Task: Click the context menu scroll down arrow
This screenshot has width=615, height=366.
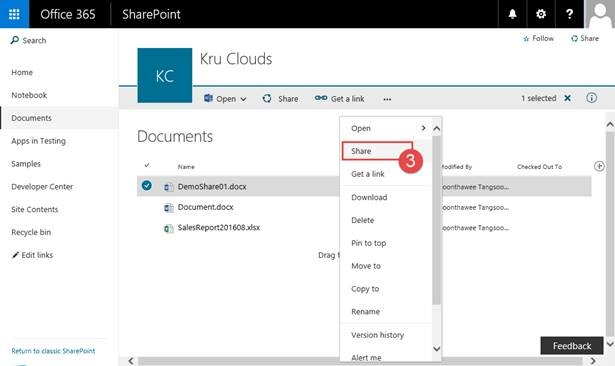Action: click(x=437, y=348)
